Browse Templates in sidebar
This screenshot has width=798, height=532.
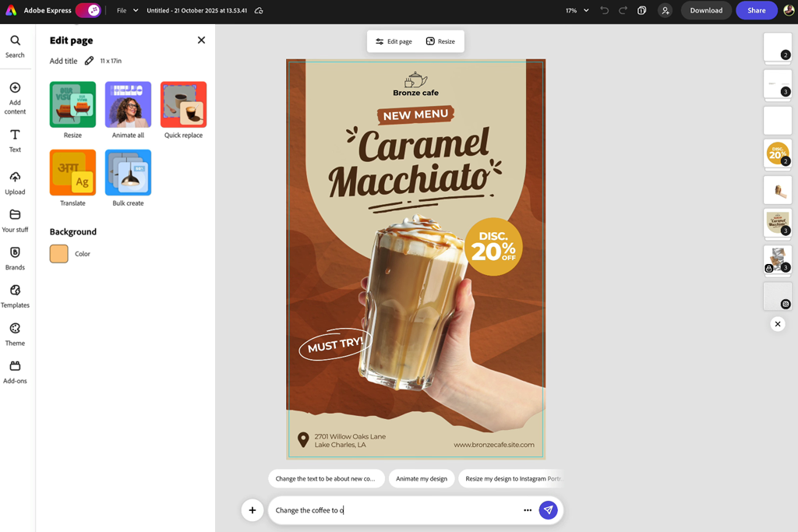(15, 297)
